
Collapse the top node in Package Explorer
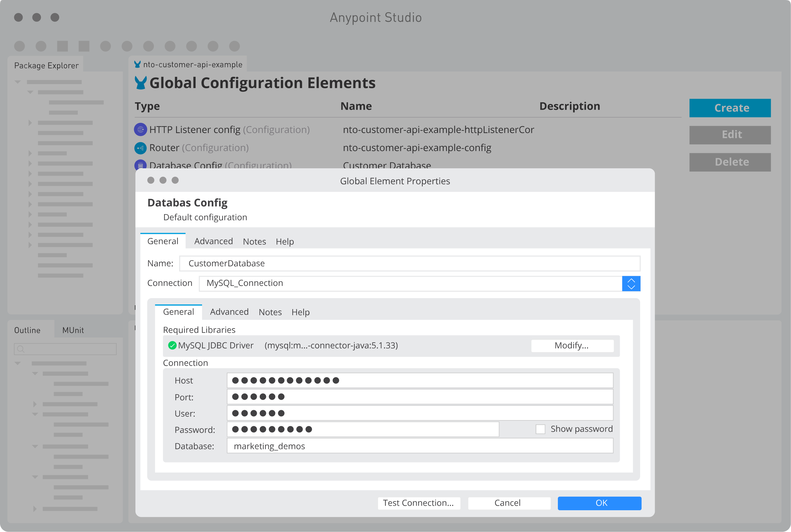pyautogui.click(x=18, y=82)
